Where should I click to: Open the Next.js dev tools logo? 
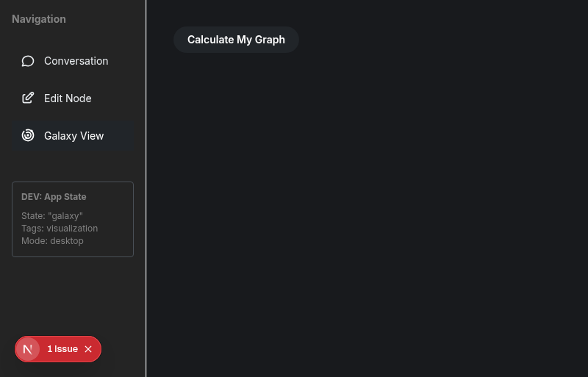coord(28,349)
